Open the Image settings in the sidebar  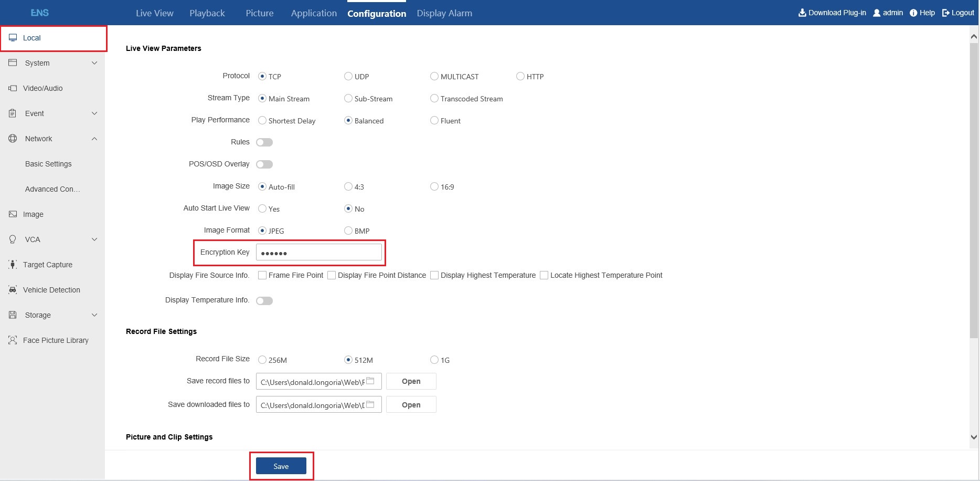point(34,214)
